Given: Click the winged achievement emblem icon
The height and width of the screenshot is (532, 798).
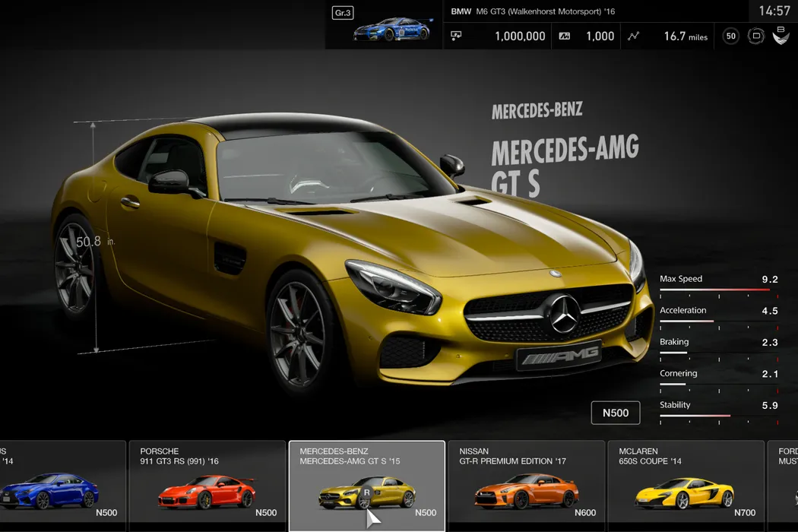Looking at the screenshot, I should coord(781,36).
